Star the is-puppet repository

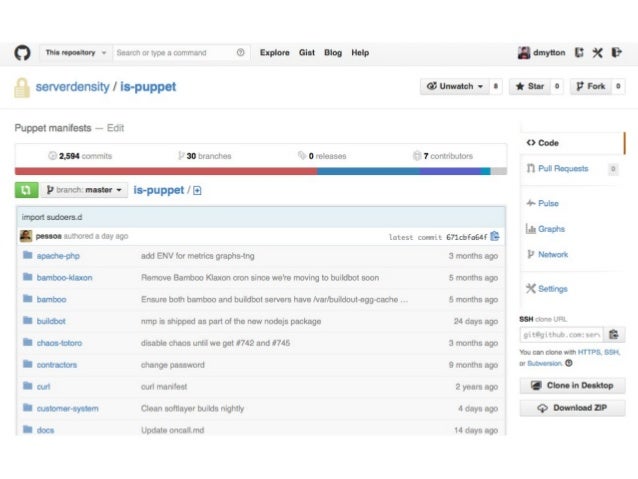click(x=530, y=86)
